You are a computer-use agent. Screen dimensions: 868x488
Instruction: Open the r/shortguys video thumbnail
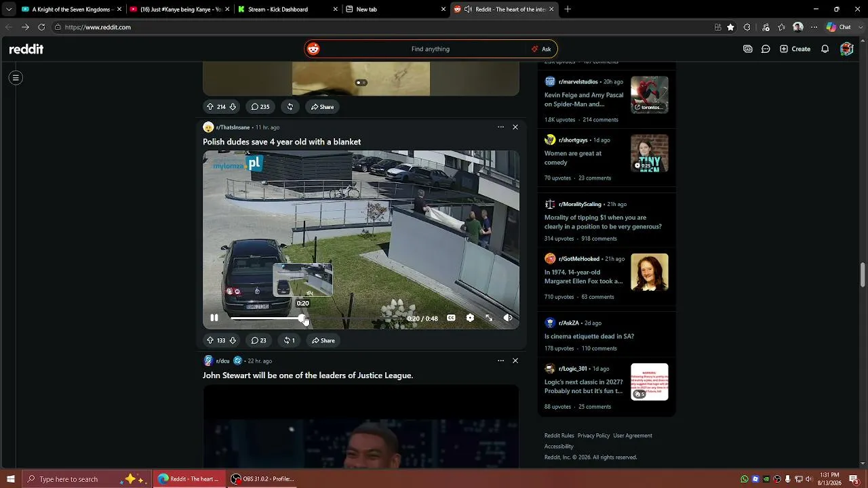click(x=650, y=153)
